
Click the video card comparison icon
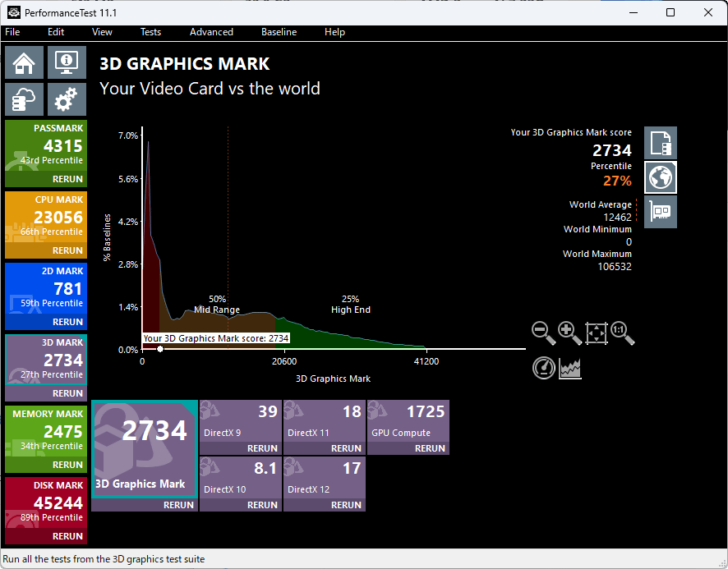[661, 212]
